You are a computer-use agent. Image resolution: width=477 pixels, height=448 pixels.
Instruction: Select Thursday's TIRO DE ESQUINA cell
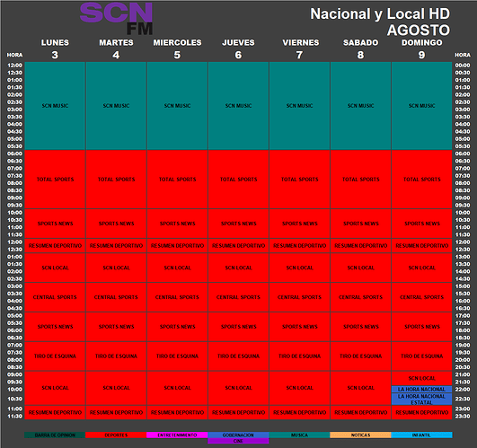pos(239,356)
